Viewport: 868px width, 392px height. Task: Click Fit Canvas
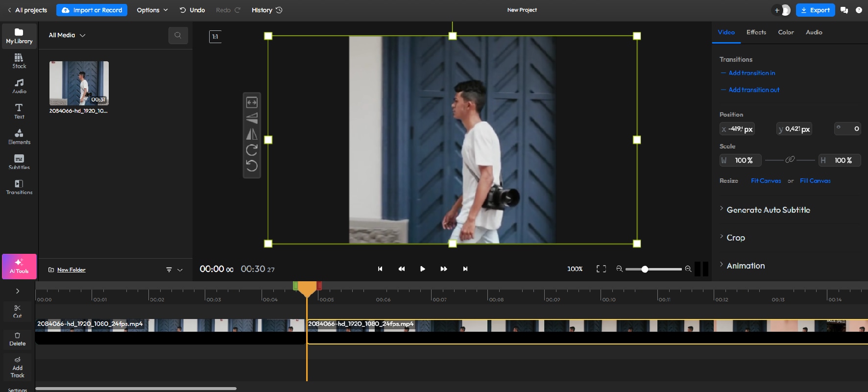[766, 181]
